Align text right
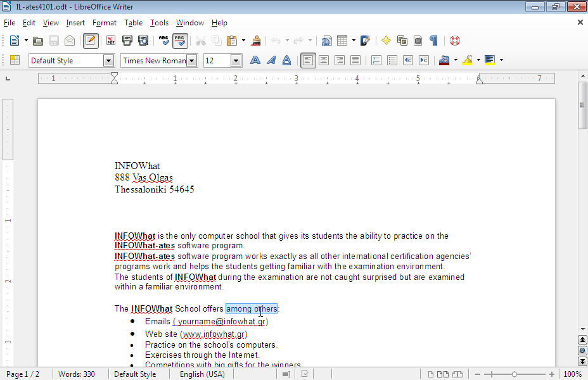This screenshot has height=380, width=588. click(340, 60)
